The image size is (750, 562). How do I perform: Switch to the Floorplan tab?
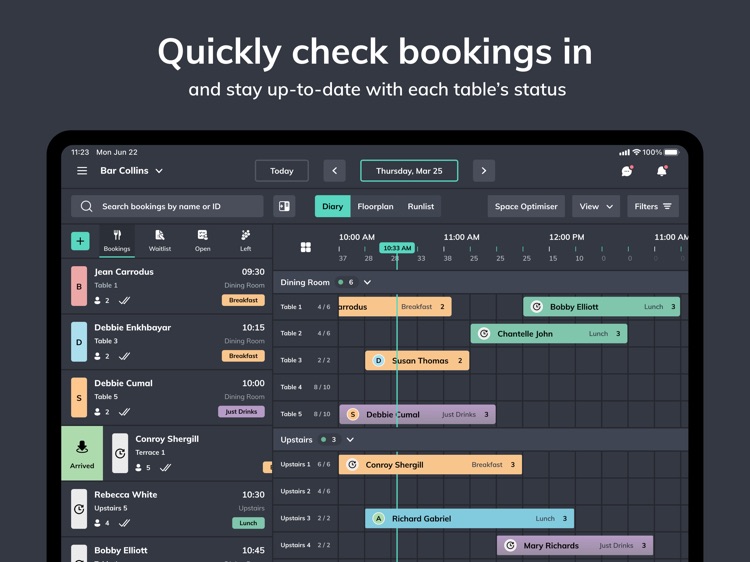(x=375, y=206)
